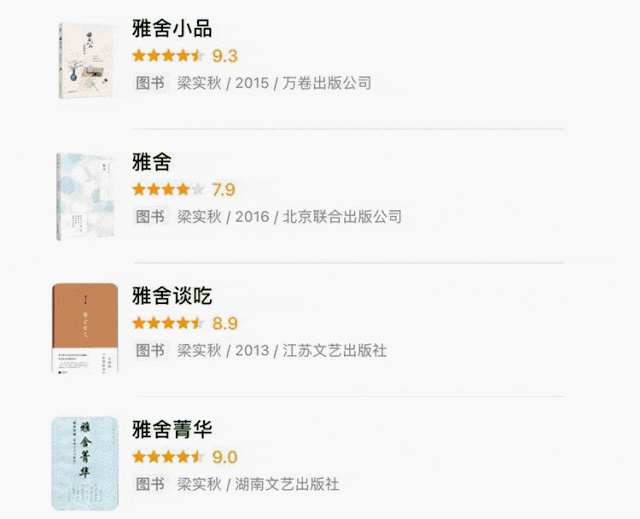Image resolution: width=640 pixels, height=519 pixels.
Task: Click the star rating for 雅舍小品
Action: (168, 56)
